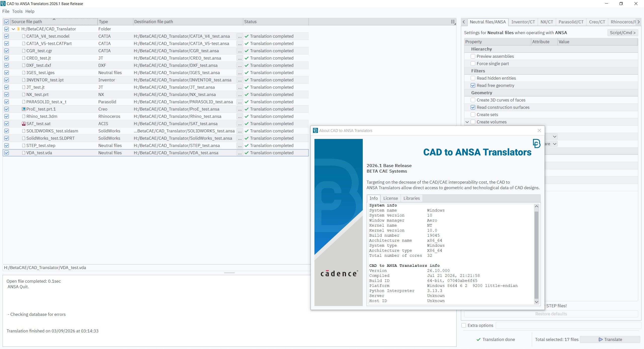Enable Force single part option
This screenshot has height=349, width=644.
pos(473,64)
